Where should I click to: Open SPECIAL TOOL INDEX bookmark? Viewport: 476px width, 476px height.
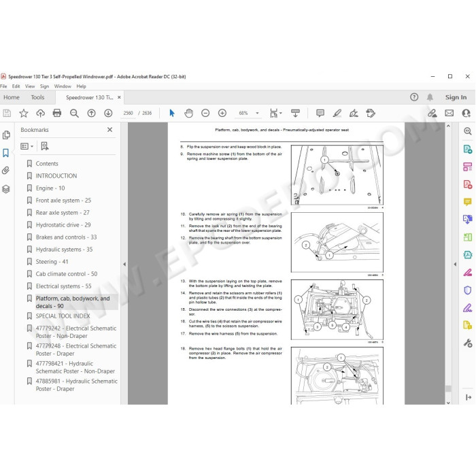point(63,316)
